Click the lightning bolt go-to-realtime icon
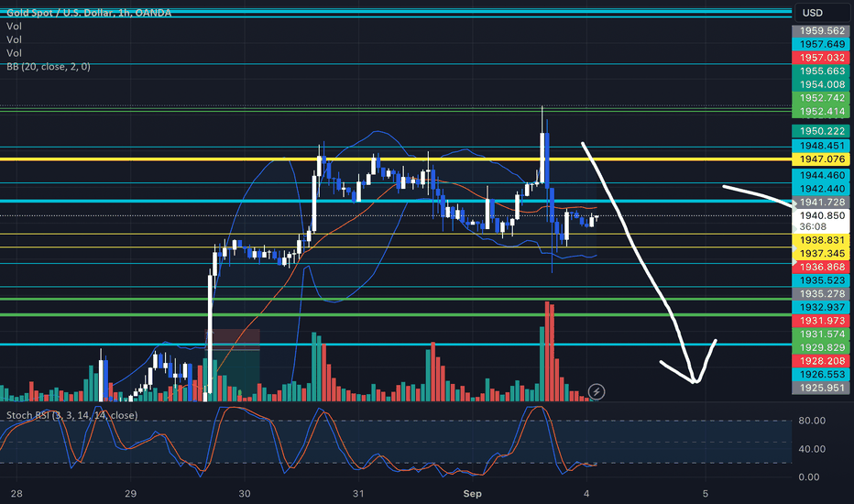Image resolution: width=854 pixels, height=504 pixels. click(x=597, y=391)
